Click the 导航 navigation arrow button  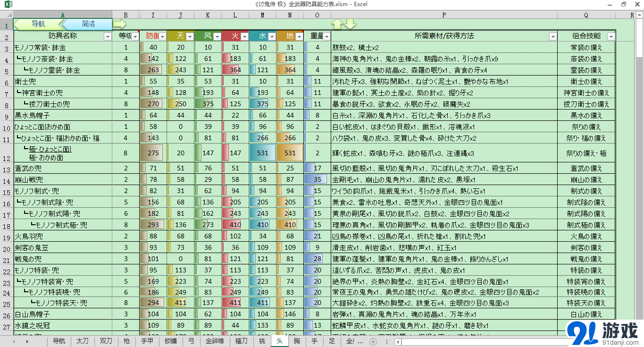39,24
